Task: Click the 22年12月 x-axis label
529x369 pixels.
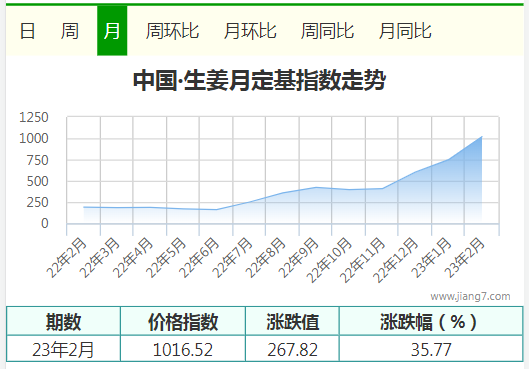Action: tap(395, 260)
